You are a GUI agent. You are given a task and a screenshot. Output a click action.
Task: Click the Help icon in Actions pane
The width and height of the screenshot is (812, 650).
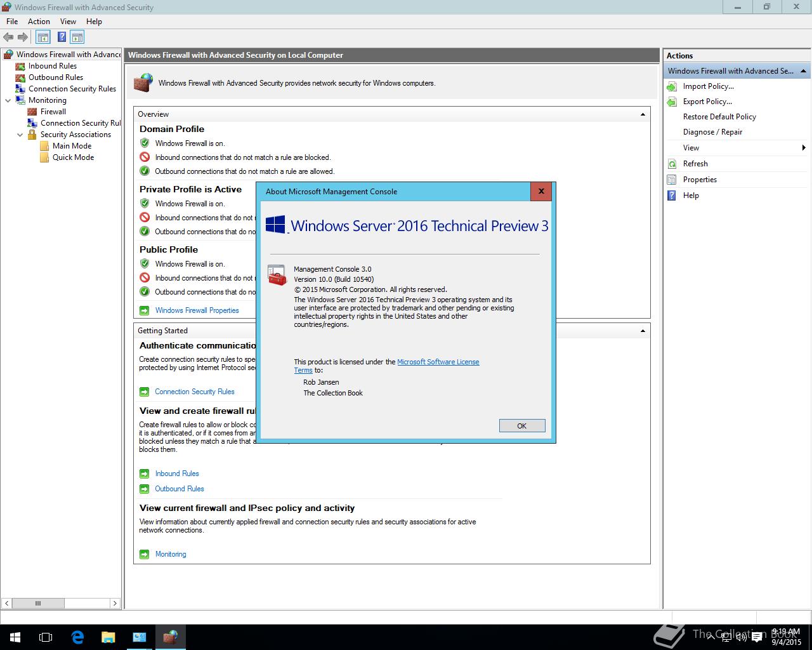[x=672, y=196]
